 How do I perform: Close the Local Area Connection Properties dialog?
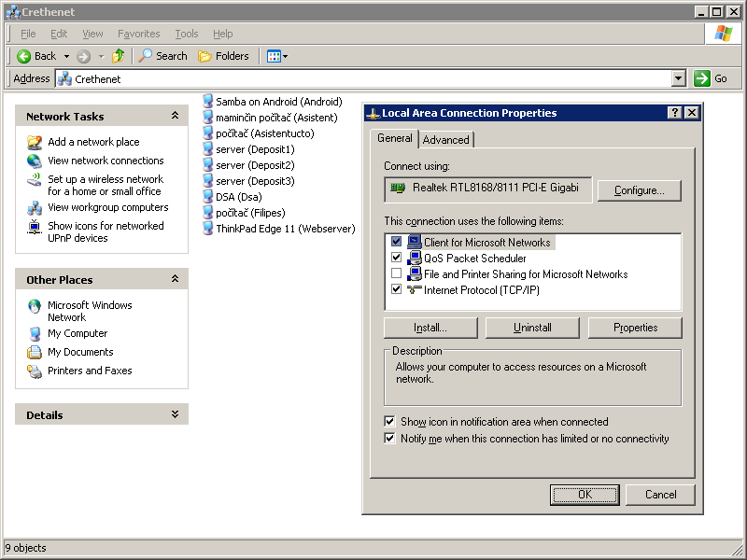(692, 112)
